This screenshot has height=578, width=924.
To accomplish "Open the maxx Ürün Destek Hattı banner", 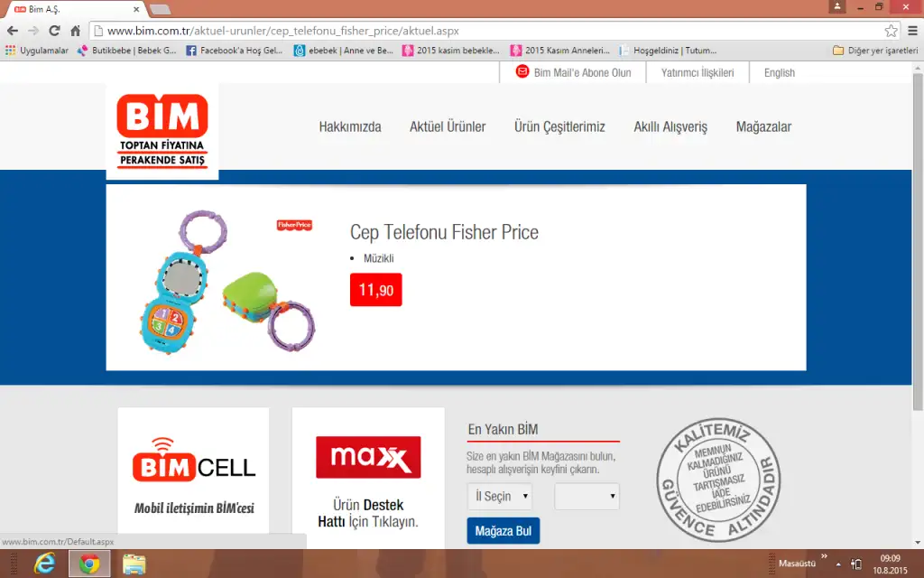I will tap(368, 478).
